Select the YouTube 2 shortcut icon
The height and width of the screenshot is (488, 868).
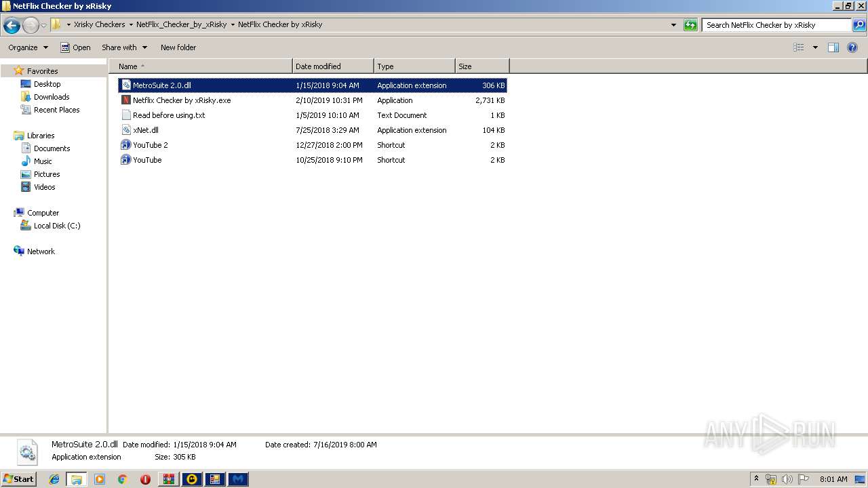pyautogui.click(x=126, y=145)
